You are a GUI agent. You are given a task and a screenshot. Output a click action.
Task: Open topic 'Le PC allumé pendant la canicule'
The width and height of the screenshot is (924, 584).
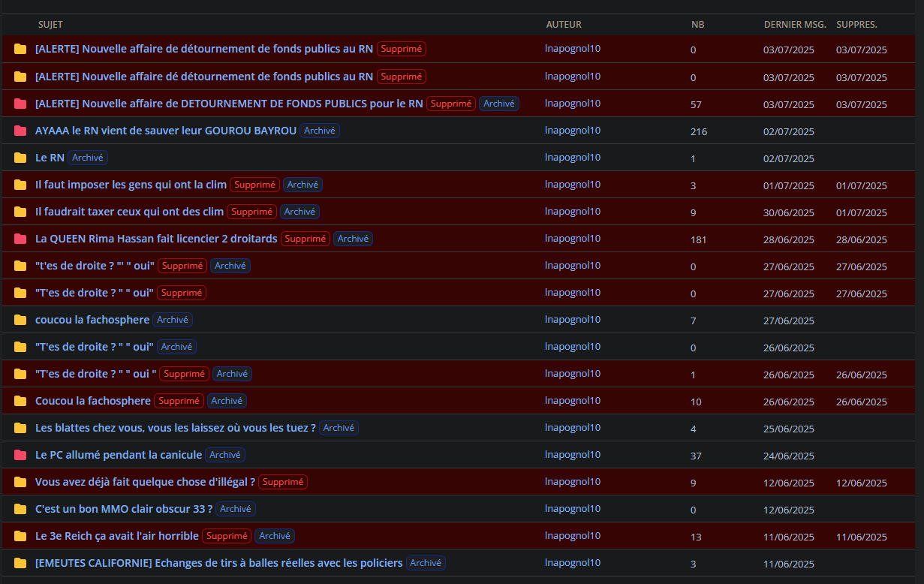(x=119, y=455)
